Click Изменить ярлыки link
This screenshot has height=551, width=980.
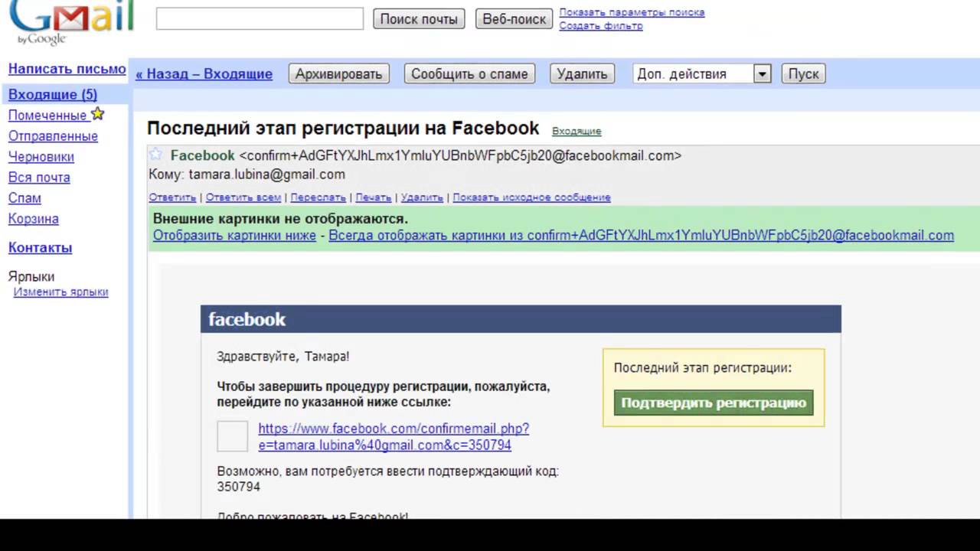[x=60, y=292]
